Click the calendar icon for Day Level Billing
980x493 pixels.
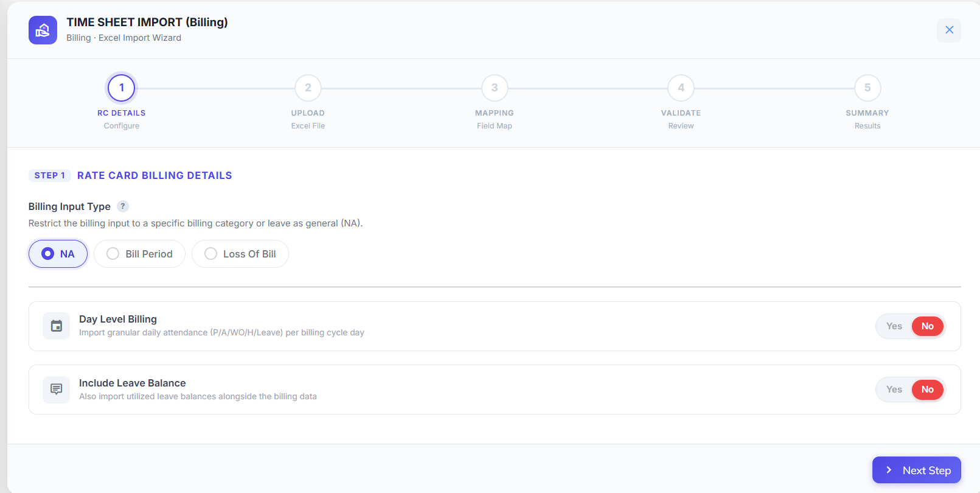pos(57,326)
